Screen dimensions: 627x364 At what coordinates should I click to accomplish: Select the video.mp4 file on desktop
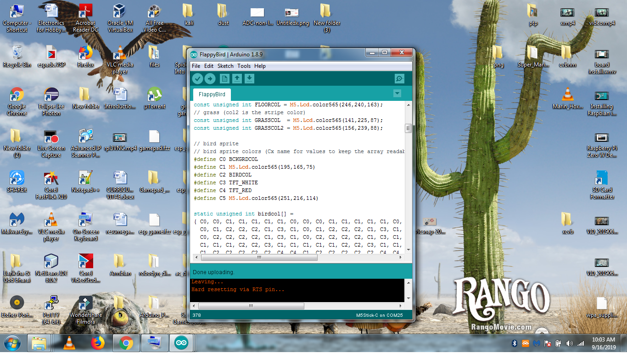[x=602, y=16]
